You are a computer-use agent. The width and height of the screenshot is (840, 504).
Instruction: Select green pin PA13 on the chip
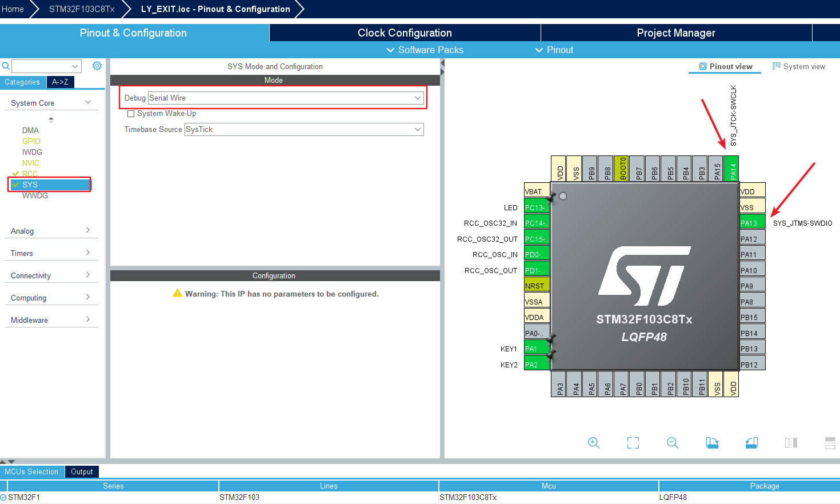tap(752, 223)
